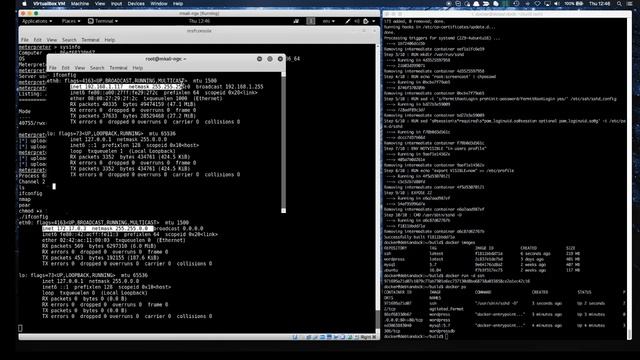The image size is (640, 360).
Task: Open macOS Spotlight search
Action: click(x=619, y=4)
